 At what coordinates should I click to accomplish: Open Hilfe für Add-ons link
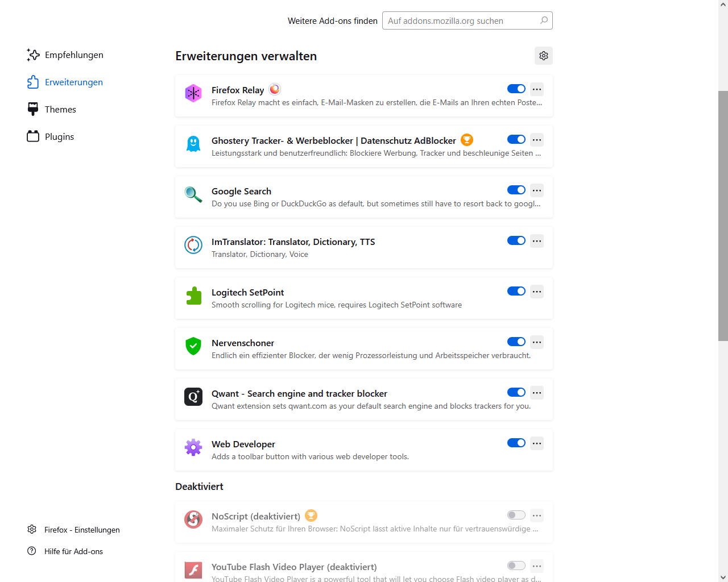click(x=73, y=551)
